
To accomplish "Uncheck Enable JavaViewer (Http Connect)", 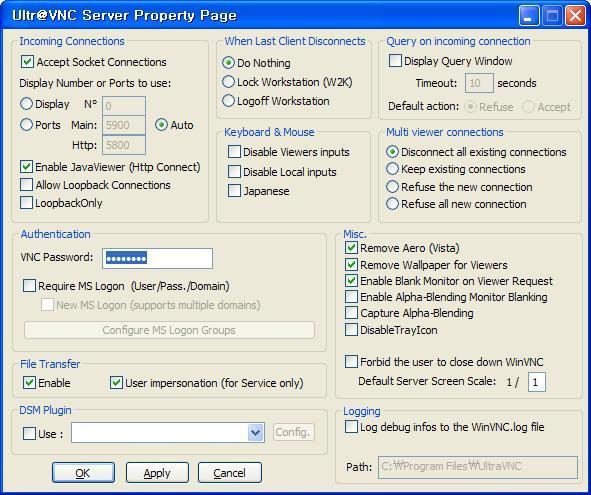I will click(26, 167).
